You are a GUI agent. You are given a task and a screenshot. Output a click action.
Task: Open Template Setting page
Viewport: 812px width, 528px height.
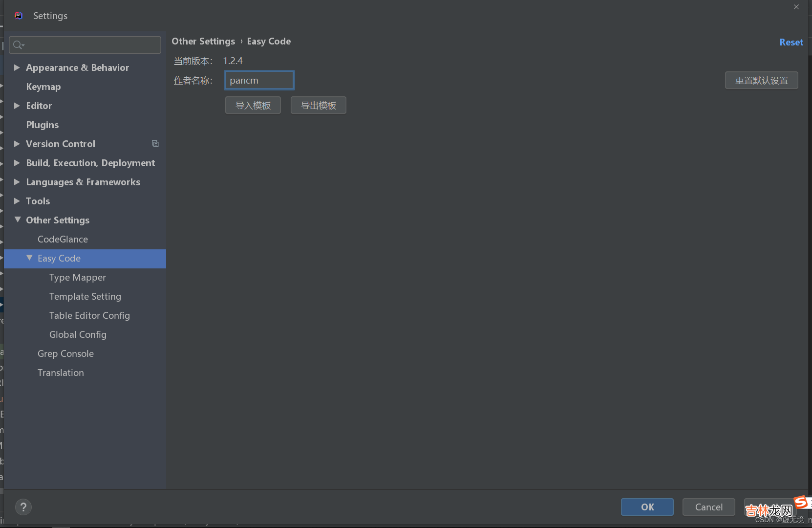click(x=85, y=296)
